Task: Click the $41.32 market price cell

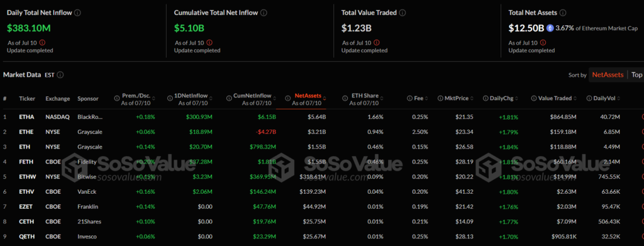Action: click(465, 192)
